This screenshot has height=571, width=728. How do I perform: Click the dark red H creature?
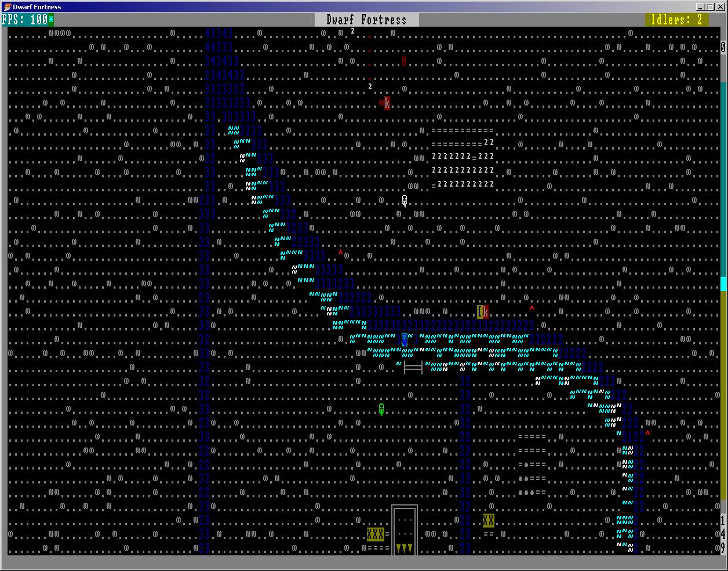pos(404,61)
